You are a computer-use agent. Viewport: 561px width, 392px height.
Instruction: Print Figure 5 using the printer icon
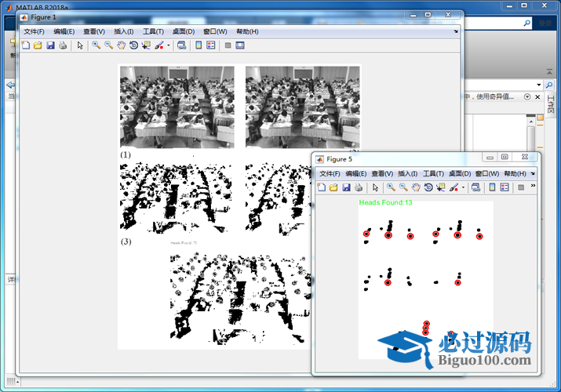tap(359, 187)
